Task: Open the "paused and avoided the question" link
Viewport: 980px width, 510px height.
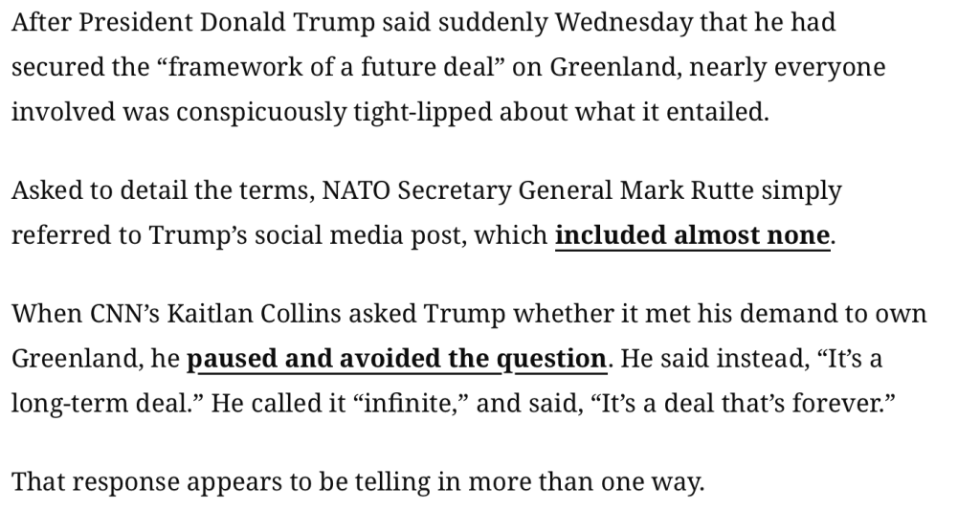Action: point(396,359)
